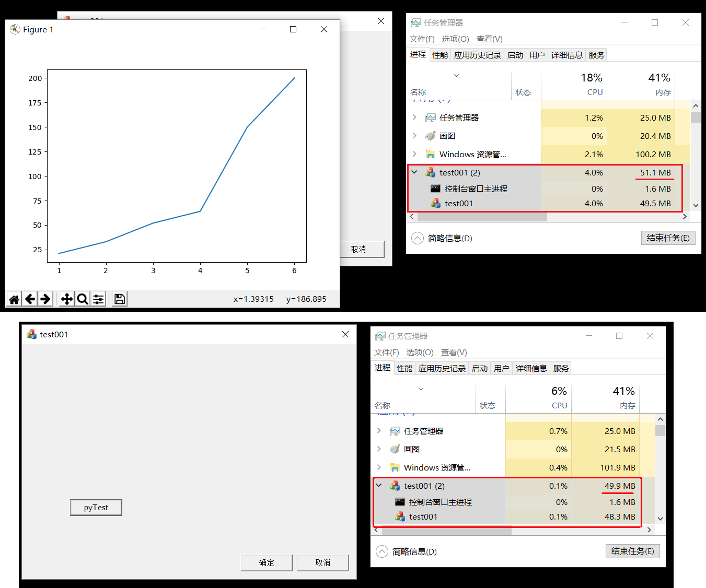Open the 文件(F) menu in the upper Task Manager
The height and width of the screenshot is (588, 706).
coord(422,39)
